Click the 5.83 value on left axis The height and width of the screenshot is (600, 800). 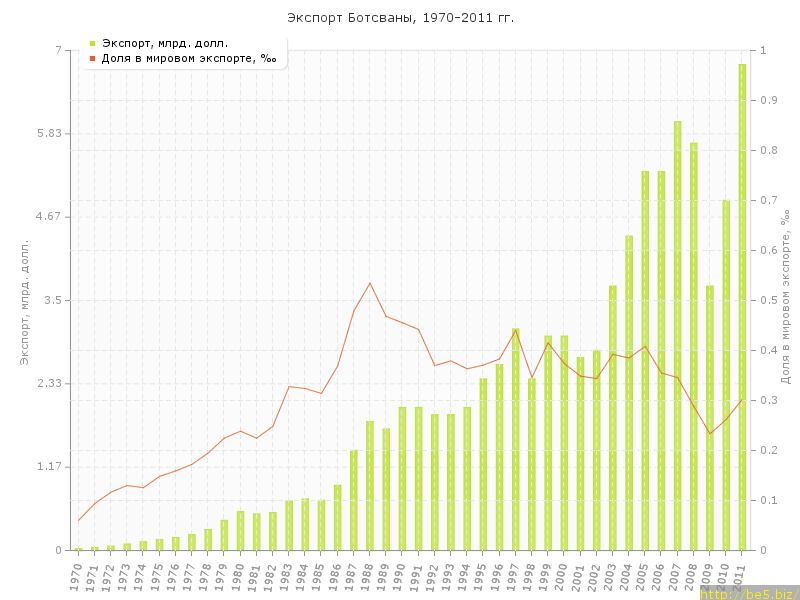point(47,134)
